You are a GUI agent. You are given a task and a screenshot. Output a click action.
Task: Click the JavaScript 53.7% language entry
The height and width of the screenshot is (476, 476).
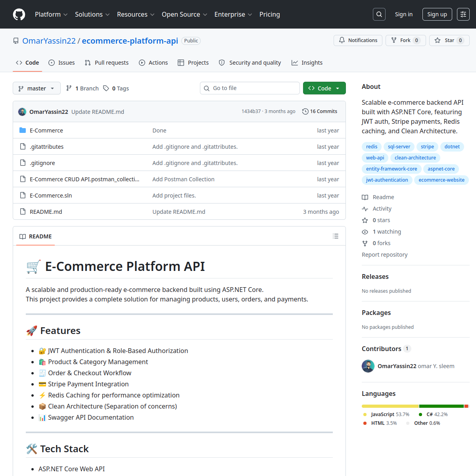coord(386,415)
